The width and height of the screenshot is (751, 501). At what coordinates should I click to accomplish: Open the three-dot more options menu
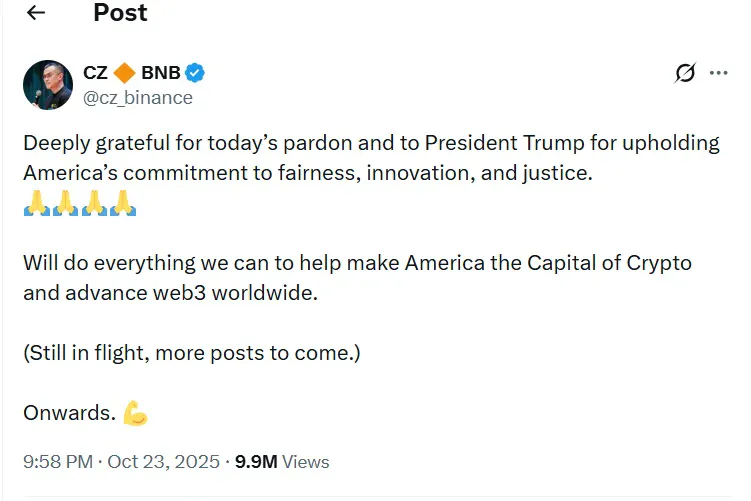[x=718, y=73]
